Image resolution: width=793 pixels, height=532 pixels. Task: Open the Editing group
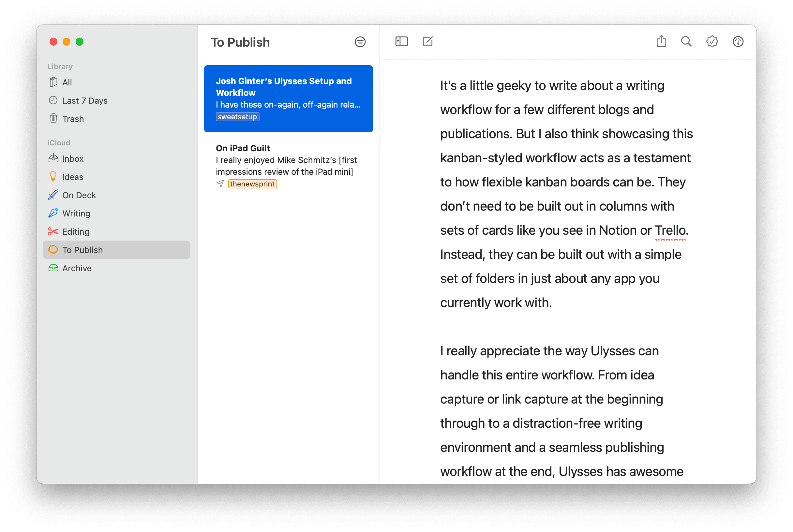coord(116,232)
